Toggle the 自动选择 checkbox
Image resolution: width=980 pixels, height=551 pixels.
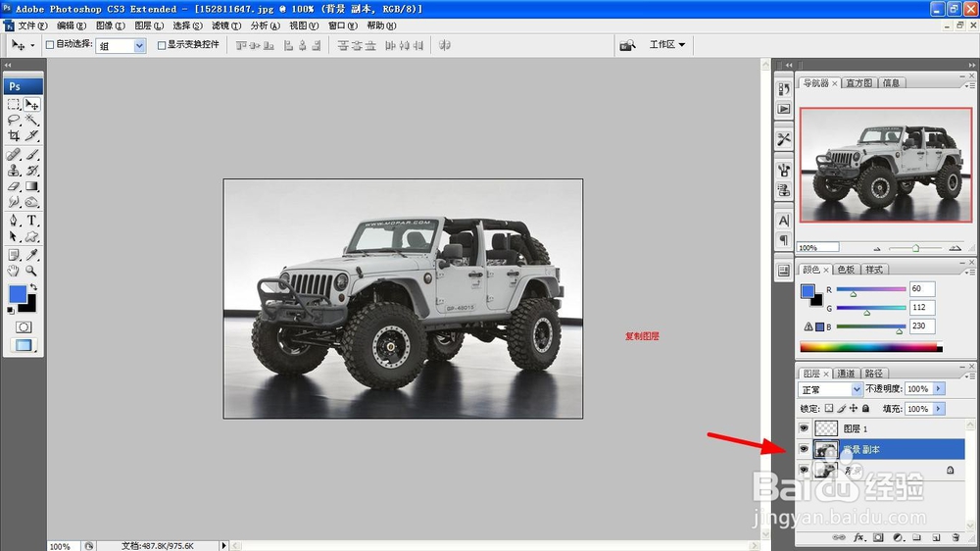click(x=50, y=45)
